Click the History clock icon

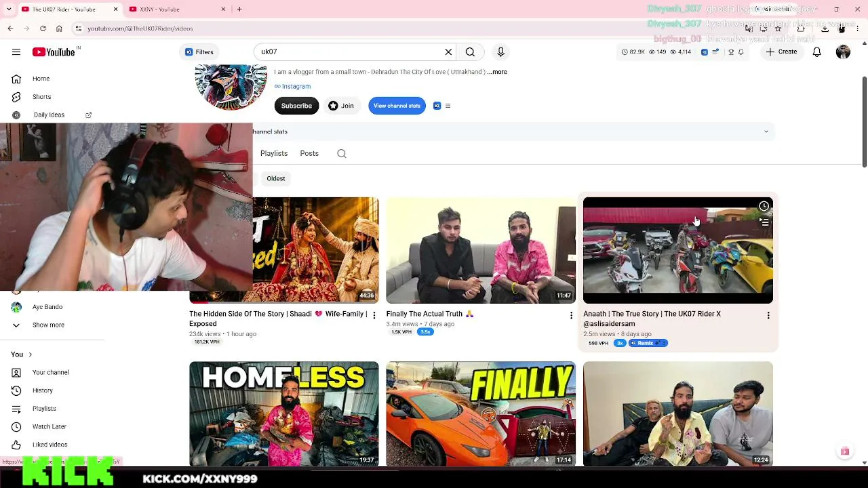coord(16,390)
